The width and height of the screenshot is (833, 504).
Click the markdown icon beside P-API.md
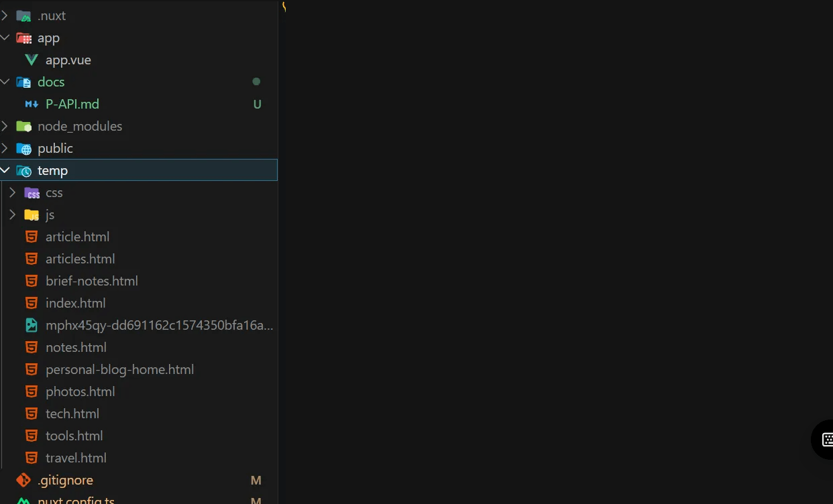coord(32,104)
